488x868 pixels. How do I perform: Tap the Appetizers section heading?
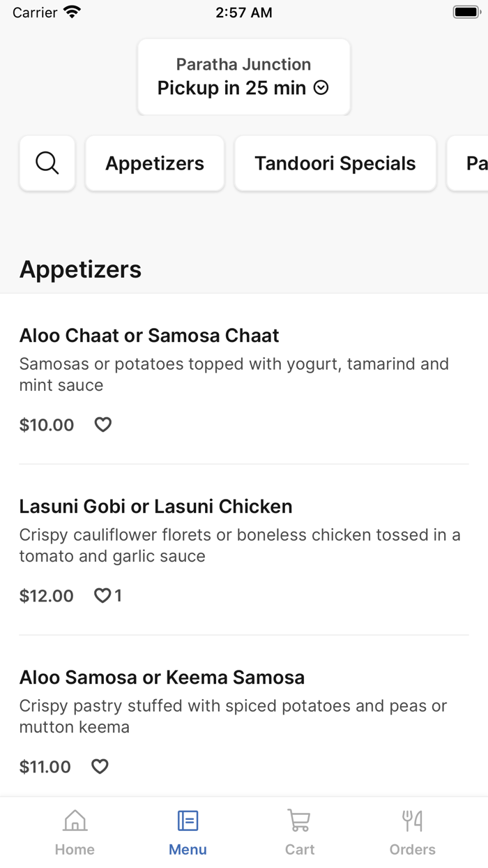point(80,269)
